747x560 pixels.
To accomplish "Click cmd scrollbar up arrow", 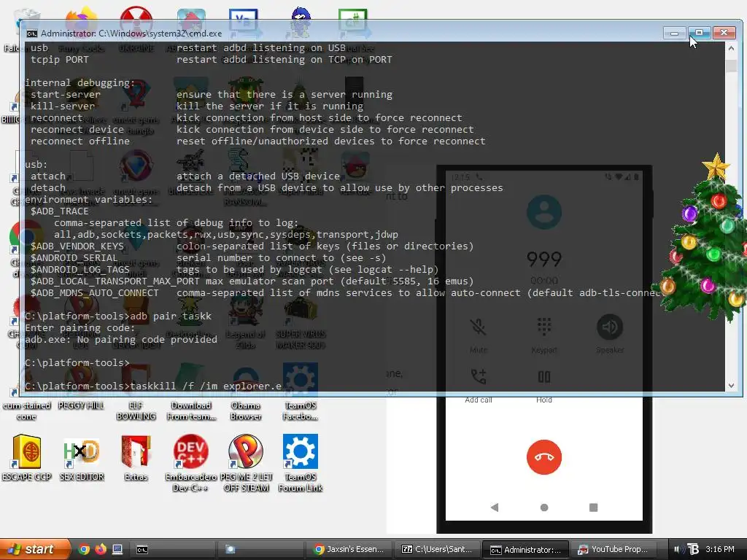I will pos(731,48).
